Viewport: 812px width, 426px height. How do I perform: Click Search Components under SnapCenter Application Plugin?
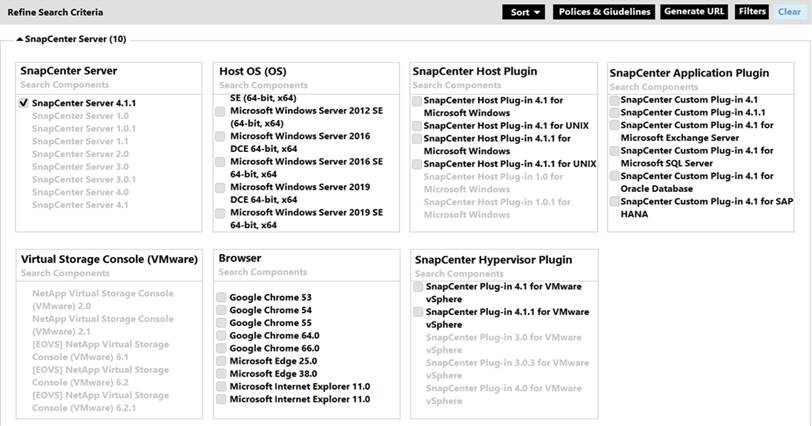(651, 86)
